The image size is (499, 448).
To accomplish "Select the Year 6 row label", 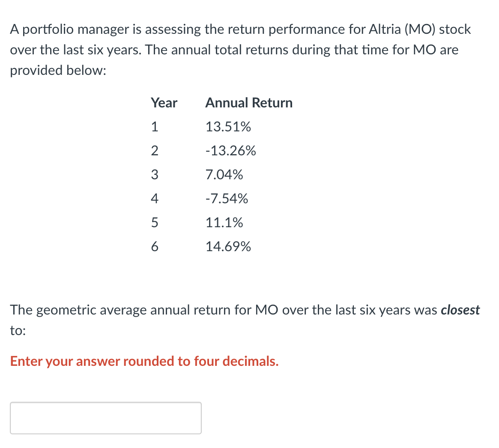I will coord(155,246).
